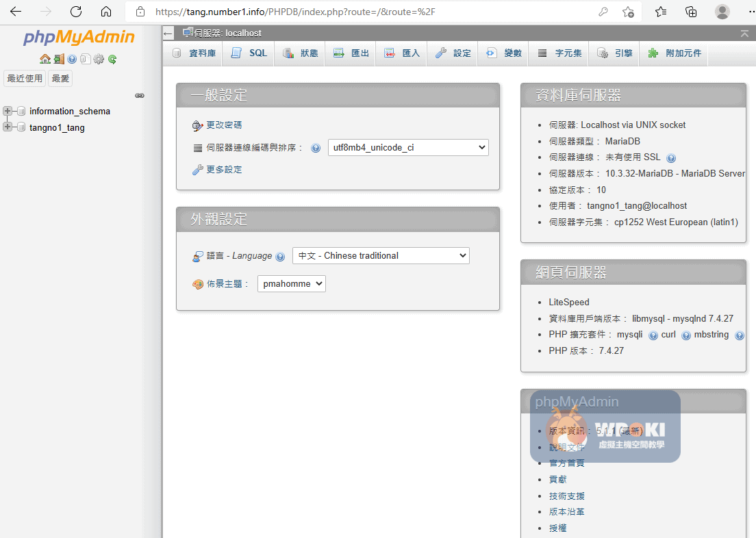Screen dimensions: 756x538
Task: Switch to the SQL tab
Action: (250, 53)
